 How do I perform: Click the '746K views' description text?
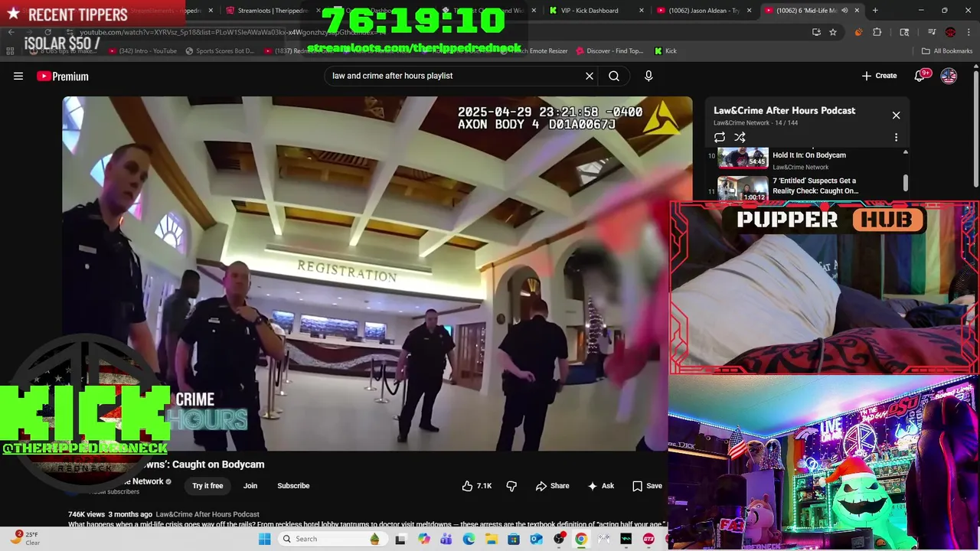click(87, 514)
